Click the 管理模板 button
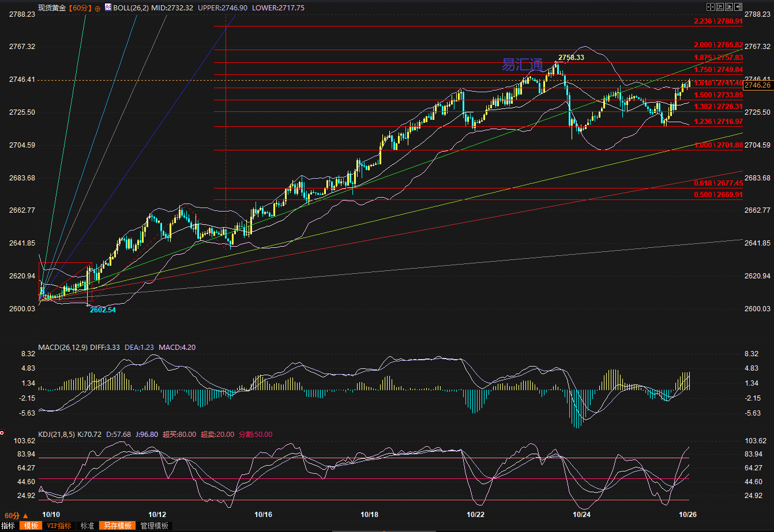The image size is (774, 532). (x=155, y=526)
